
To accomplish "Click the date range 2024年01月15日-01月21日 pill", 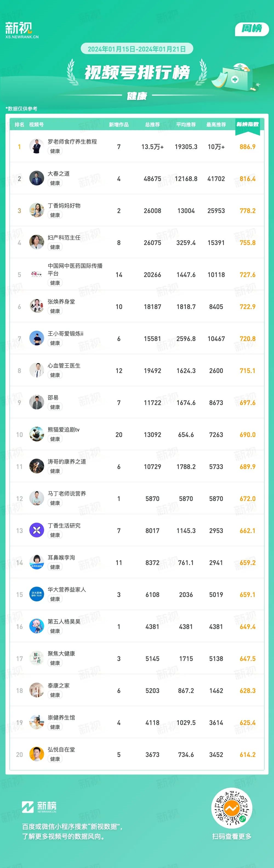I will point(137,49).
